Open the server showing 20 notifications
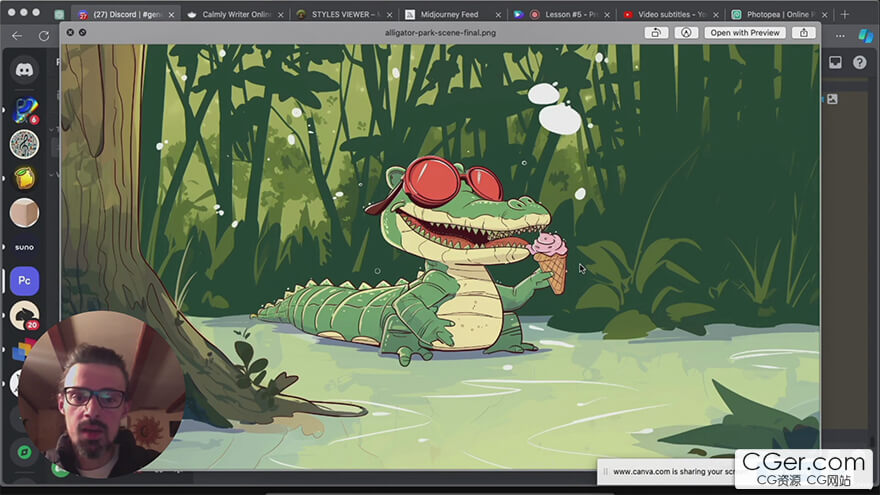880x495 pixels. (x=24, y=315)
